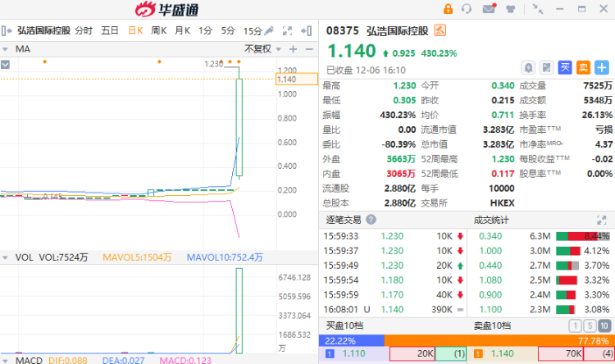615x364 pixels.
Task: Click the orange 卖 sell button
Action: (583, 68)
